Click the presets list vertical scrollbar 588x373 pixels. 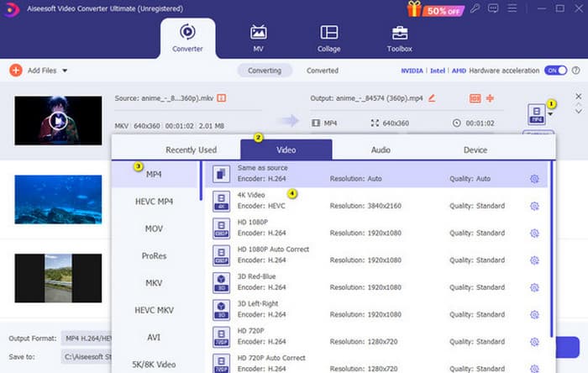tap(552, 250)
